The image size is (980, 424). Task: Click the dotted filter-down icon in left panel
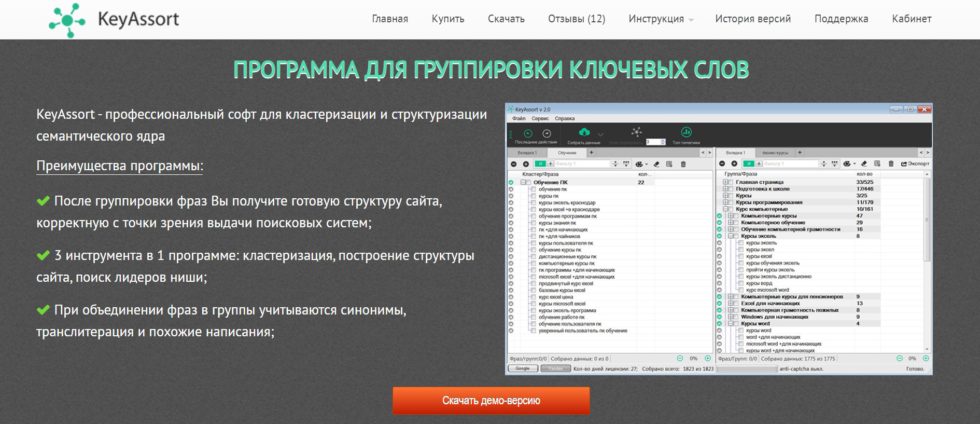point(626,164)
